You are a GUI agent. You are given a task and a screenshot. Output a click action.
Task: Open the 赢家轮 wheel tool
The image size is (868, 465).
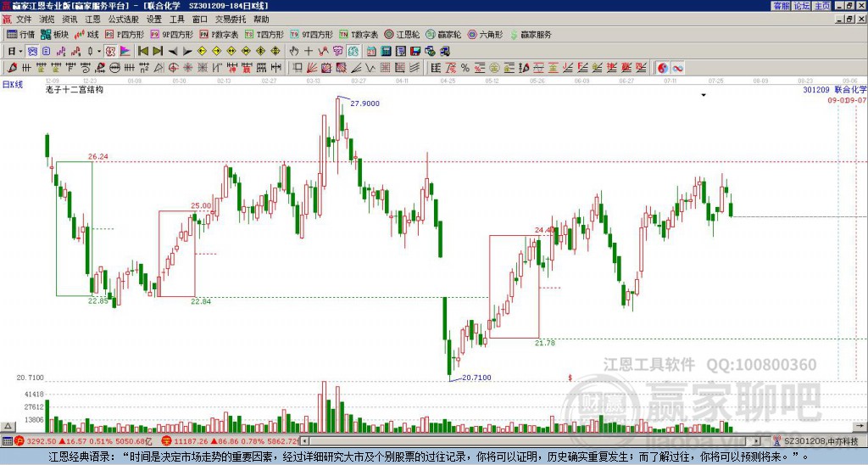443,34
